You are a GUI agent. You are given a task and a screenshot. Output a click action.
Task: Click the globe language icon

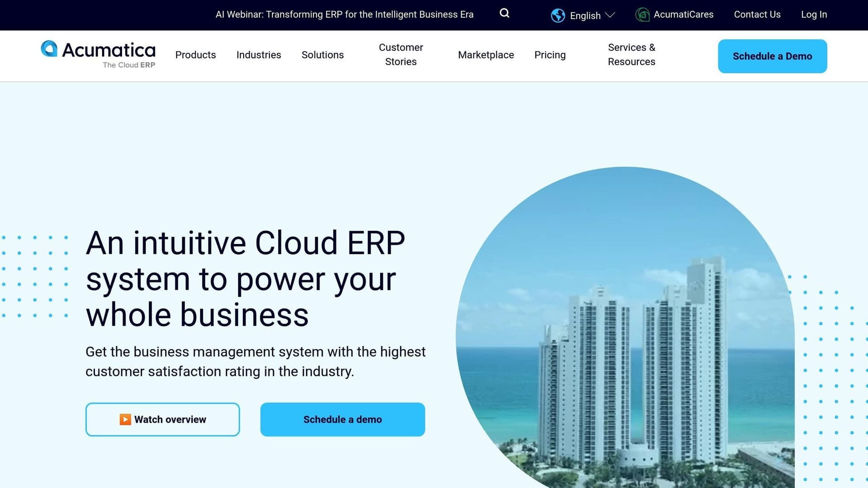(558, 15)
